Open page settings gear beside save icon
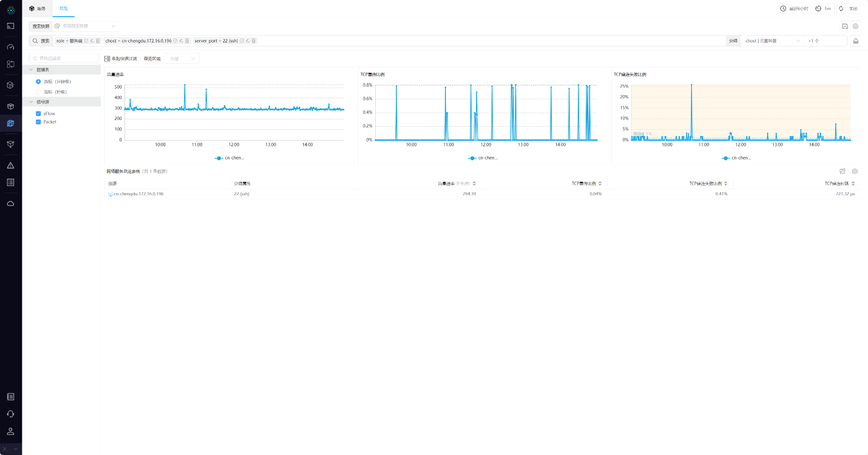 [855, 26]
